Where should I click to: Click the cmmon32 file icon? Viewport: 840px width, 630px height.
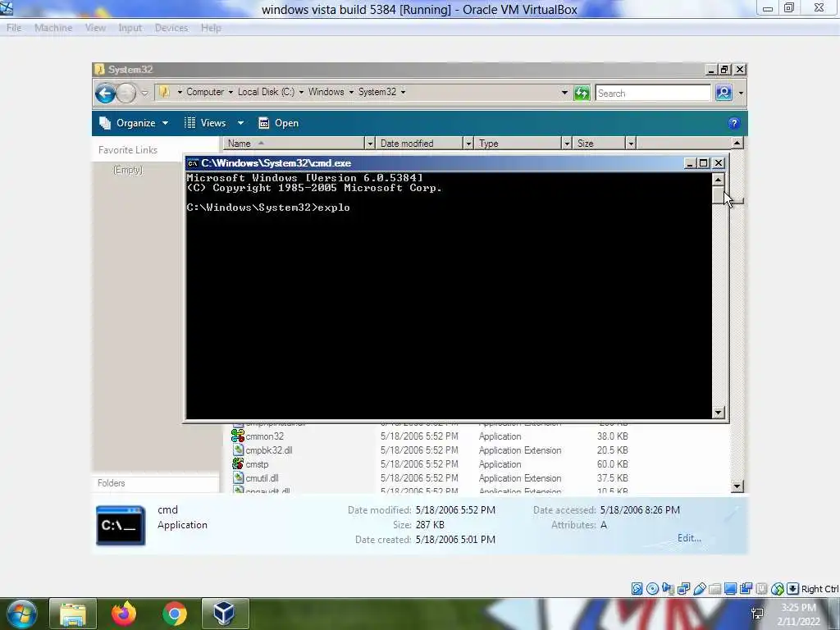tap(238, 436)
